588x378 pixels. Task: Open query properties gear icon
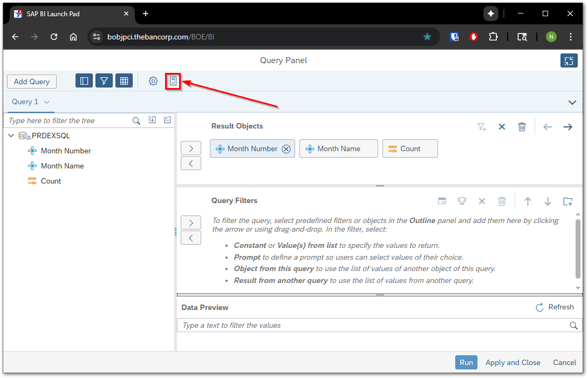point(153,81)
